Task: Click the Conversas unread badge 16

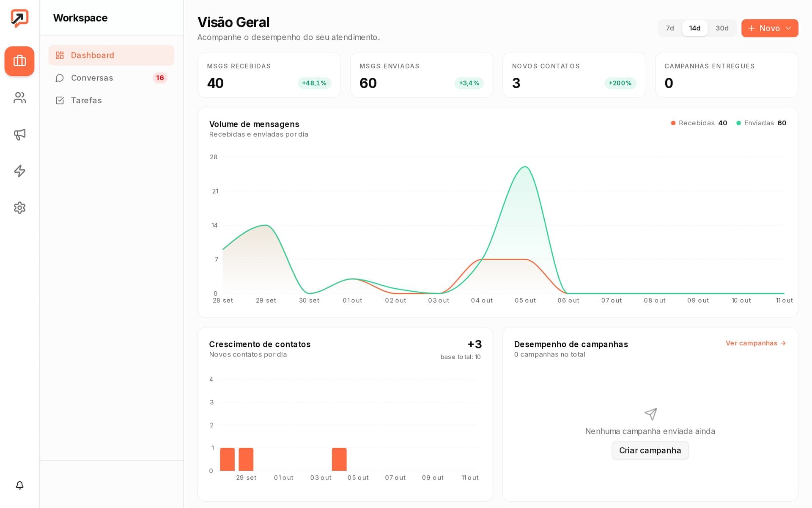Action: coord(160,78)
